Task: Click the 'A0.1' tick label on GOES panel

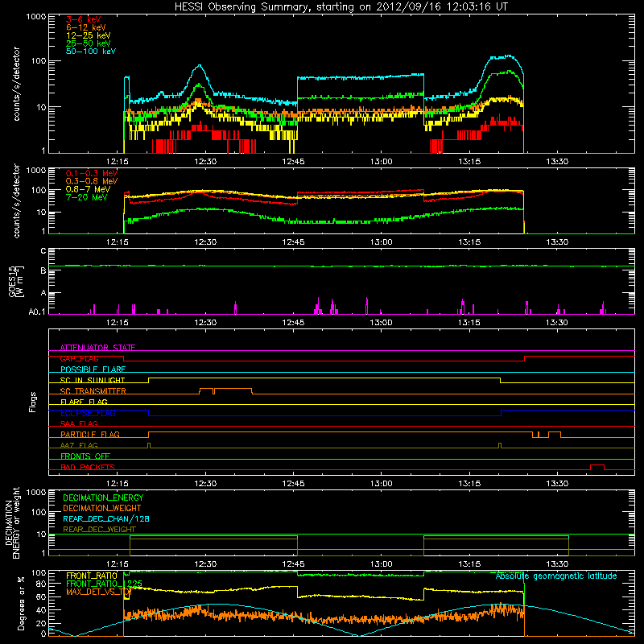Action: [37, 312]
